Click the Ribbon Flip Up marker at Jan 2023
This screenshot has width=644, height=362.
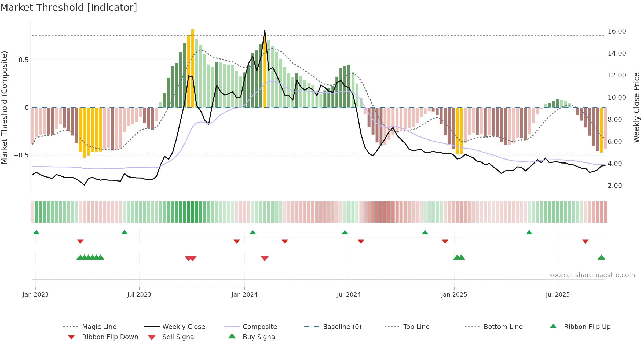pos(36,232)
